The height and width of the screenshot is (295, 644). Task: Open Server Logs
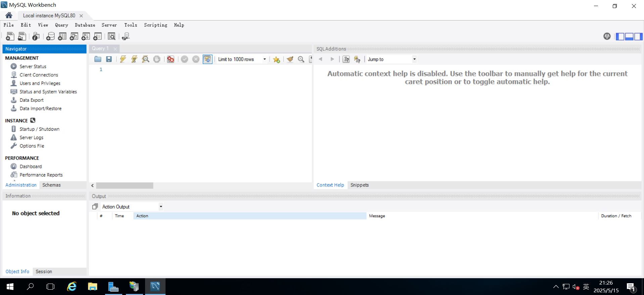coord(31,137)
